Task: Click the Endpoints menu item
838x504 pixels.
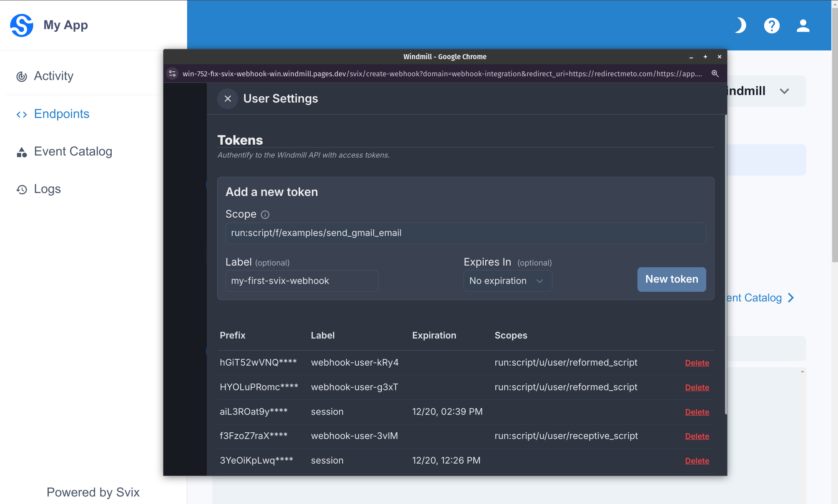Action: pos(62,113)
